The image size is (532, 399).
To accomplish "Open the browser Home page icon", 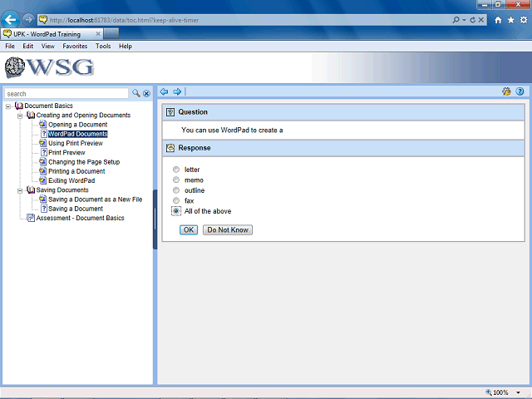I will (x=498, y=20).
